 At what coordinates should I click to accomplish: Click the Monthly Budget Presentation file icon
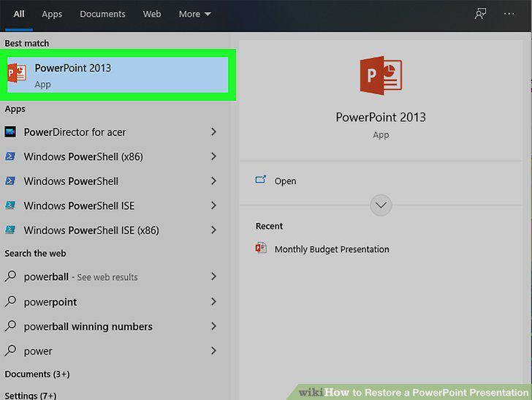click(x=261, y=248)
